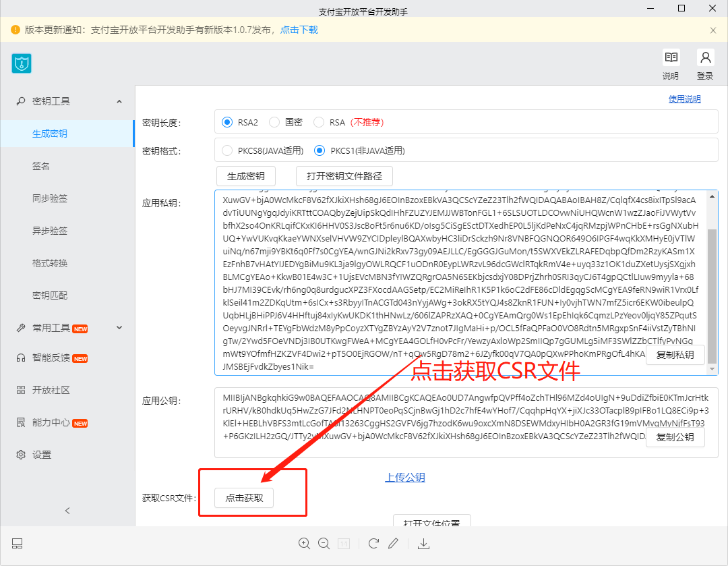Dismiss the version update notification bar
This screenshot has width=728, height=566.
coord(713,30)
